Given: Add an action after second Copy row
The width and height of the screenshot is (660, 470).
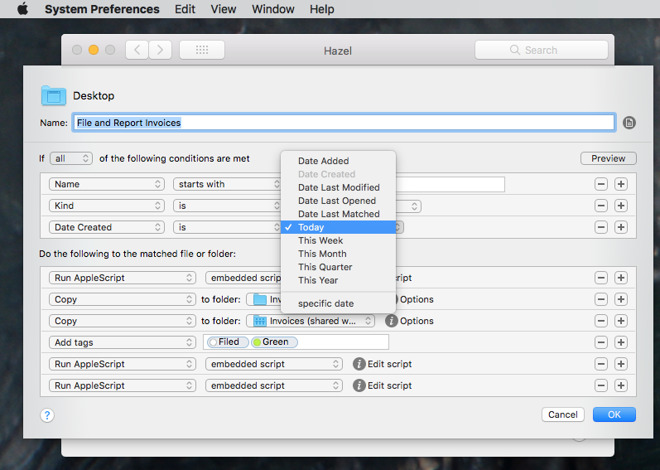Looking at the screenshot, I should point(621,321).
